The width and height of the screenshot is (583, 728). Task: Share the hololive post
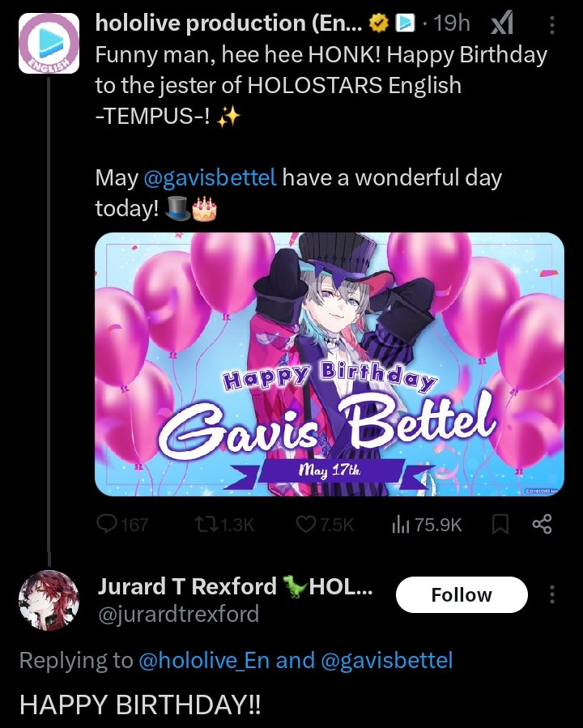(542, 525)
